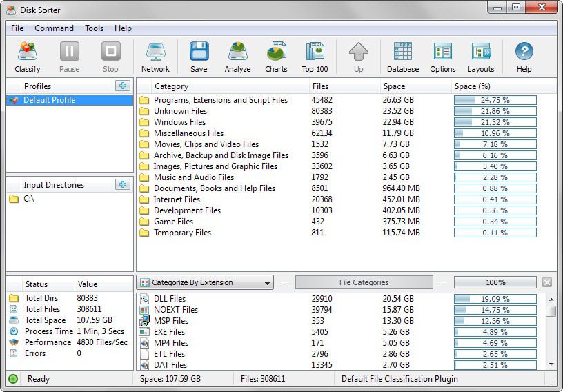Open the Help menu
The width and height of the screenshot is (563, 392).
point(123,28)
